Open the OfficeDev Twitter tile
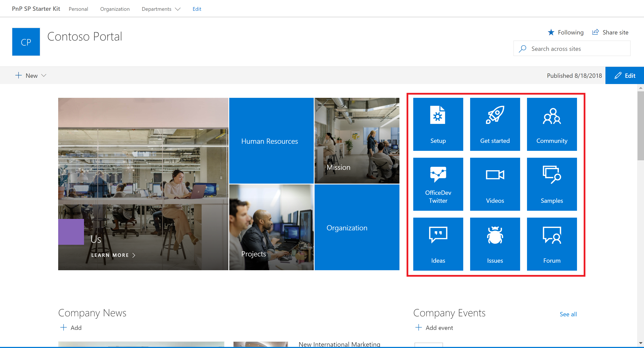Screen dimensions: 644x348 (438, 184)
